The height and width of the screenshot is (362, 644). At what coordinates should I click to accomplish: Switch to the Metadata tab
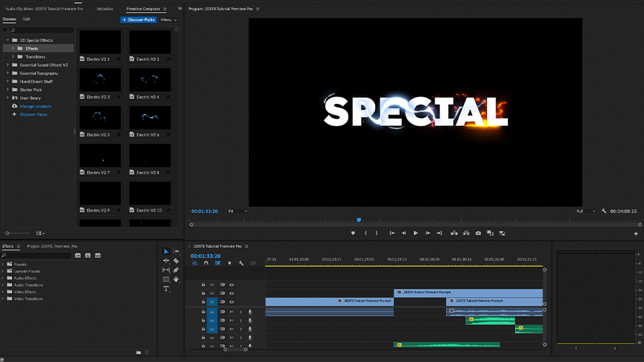[x=105, y=9]
